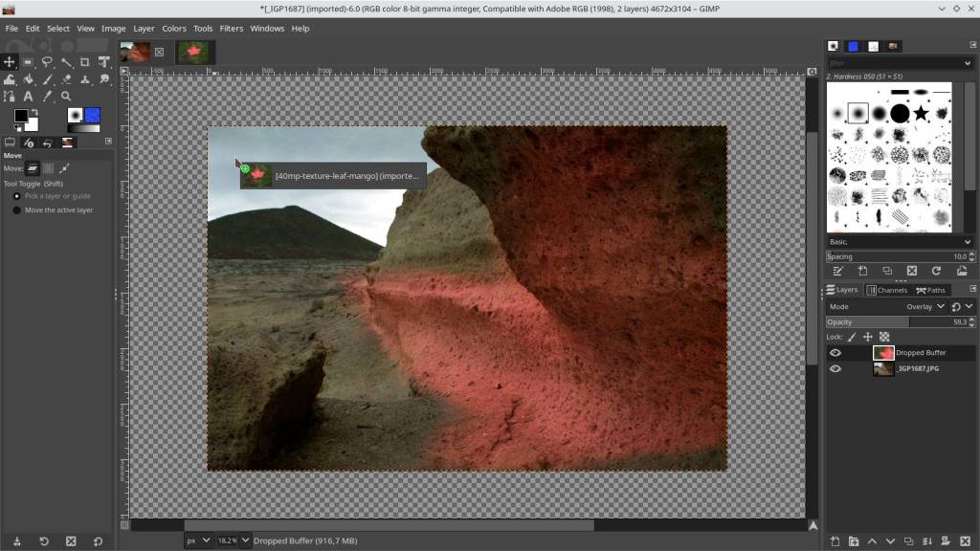Refresh the brushes list
This screenshot has height=551, width=980.
[936, 271]
